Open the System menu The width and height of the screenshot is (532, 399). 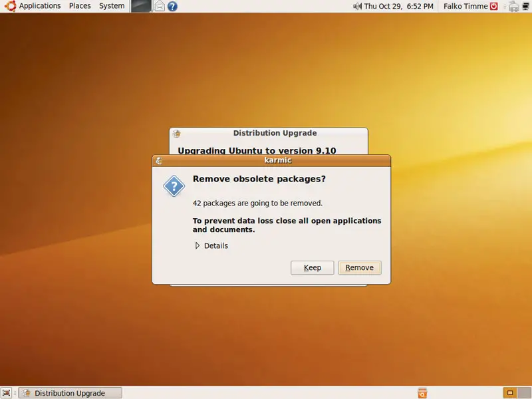112,6
